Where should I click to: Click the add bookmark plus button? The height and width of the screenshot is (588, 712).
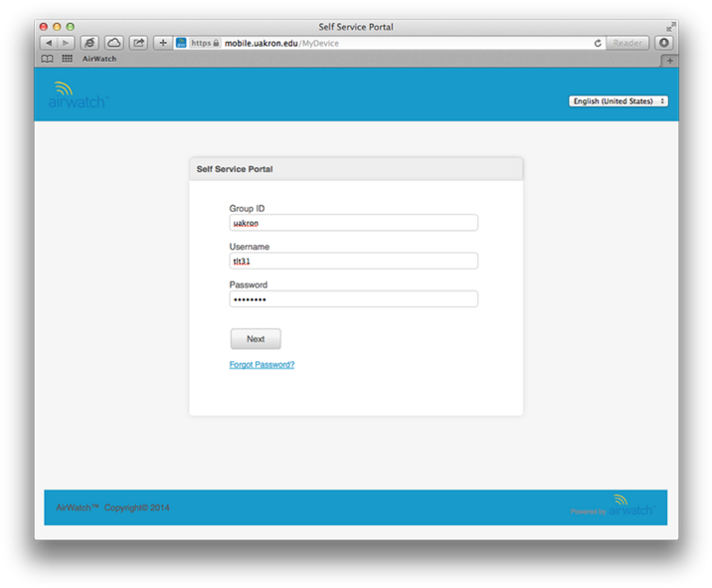[163, 43]
